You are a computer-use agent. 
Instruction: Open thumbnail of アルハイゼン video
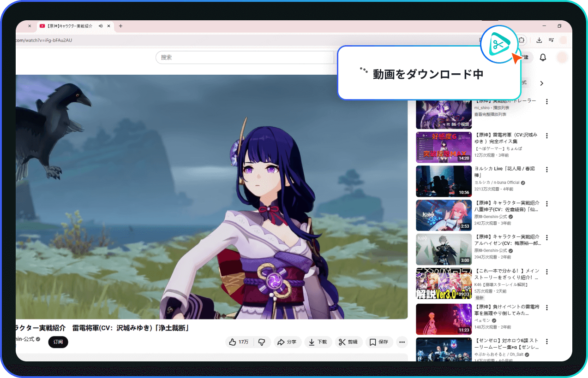click(x=444, y=249)
